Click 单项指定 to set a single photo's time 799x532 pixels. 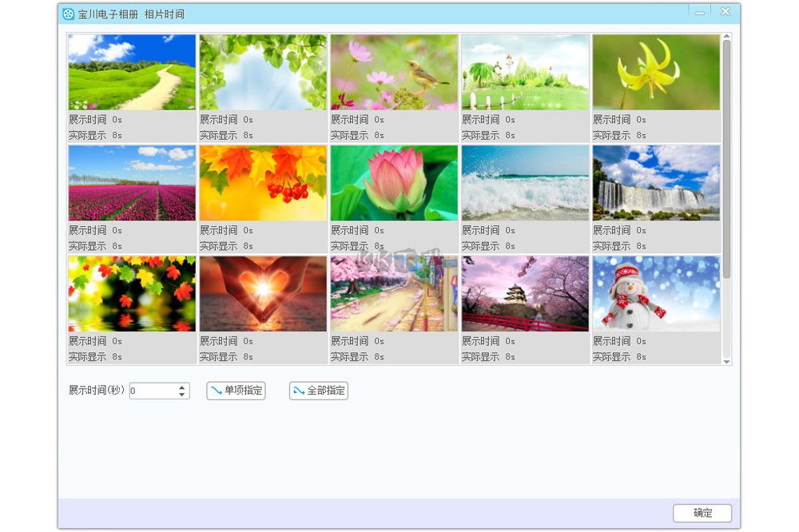(237, 391)
